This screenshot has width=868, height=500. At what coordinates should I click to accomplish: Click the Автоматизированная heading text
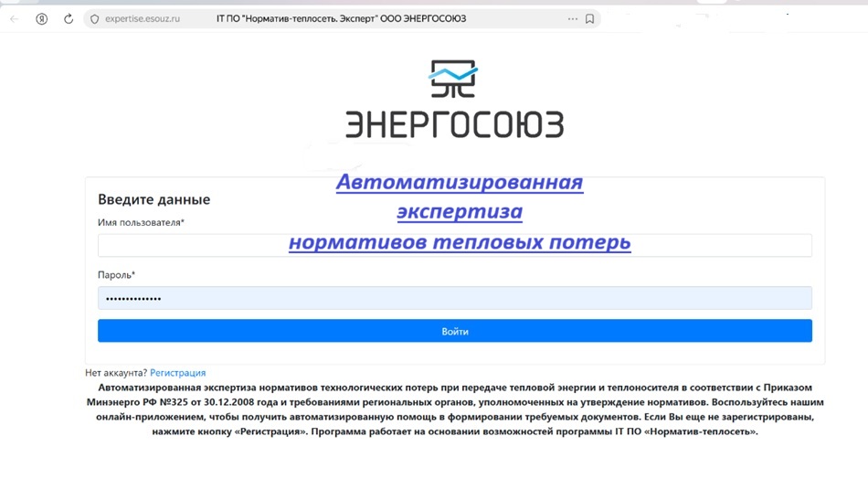coord(460,182)
